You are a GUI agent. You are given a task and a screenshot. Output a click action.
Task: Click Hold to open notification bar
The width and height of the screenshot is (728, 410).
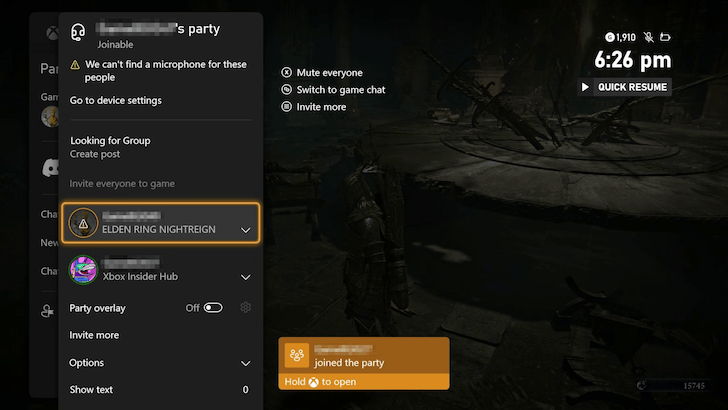pyautogui.click(x=364, y=382)
